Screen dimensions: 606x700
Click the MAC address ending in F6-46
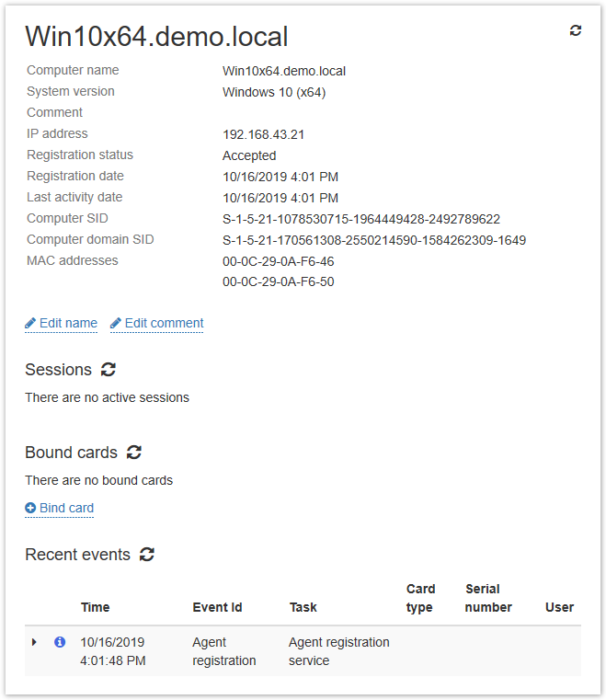(278, 261)
